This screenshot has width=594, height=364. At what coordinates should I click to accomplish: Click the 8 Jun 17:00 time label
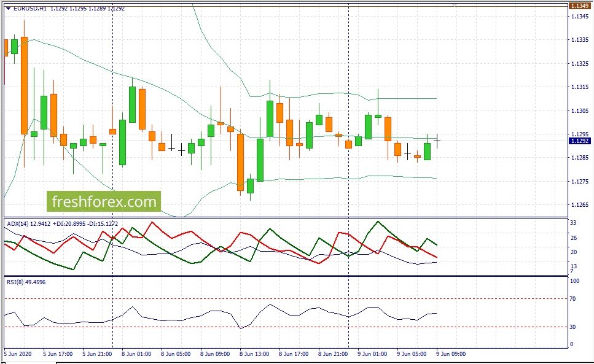click(294, 354)
